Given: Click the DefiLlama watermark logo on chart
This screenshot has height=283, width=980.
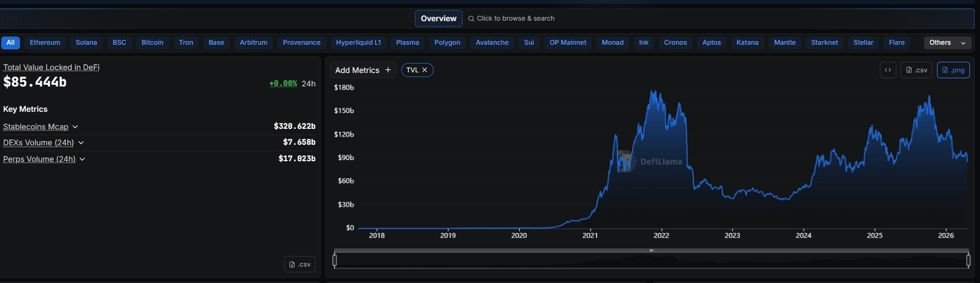Looking at the screenshot, I should [625, 161].
